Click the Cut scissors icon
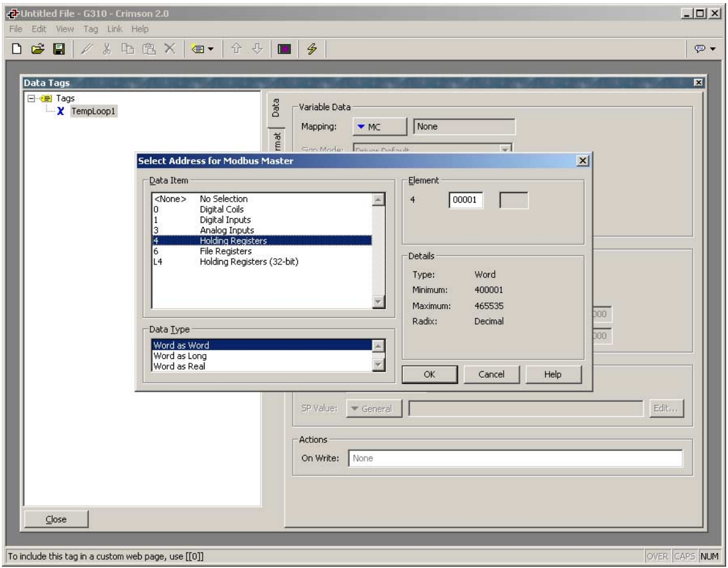 pyautogui.click(x=108, y=49)
